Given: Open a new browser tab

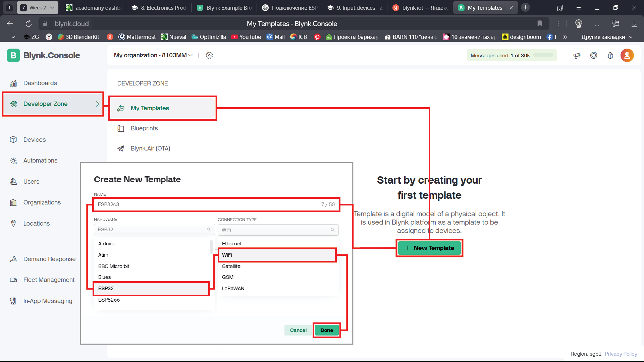Looking at the screenshot, I should pyautogui.click(x=526, y=7).
